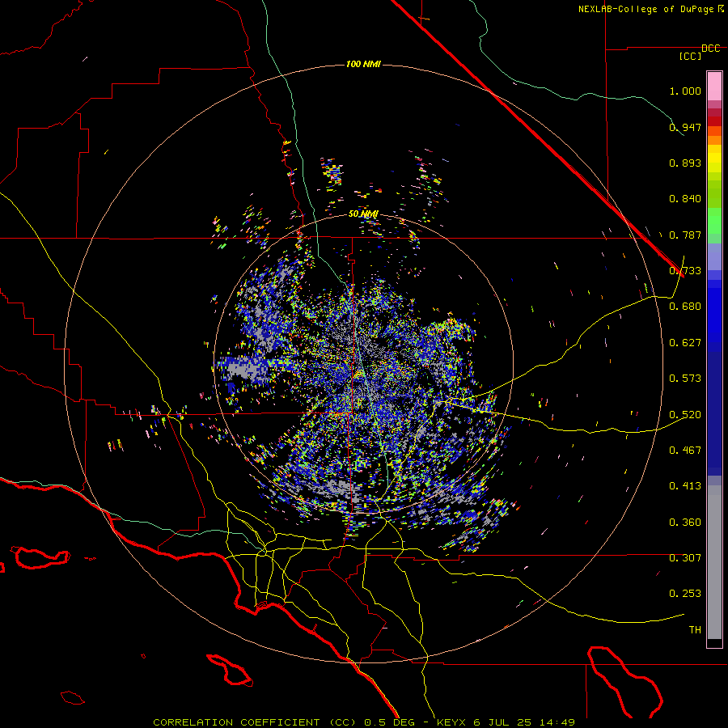
Task: Pick the periwinkle segment of the color bar
Action: click(714, 256)
